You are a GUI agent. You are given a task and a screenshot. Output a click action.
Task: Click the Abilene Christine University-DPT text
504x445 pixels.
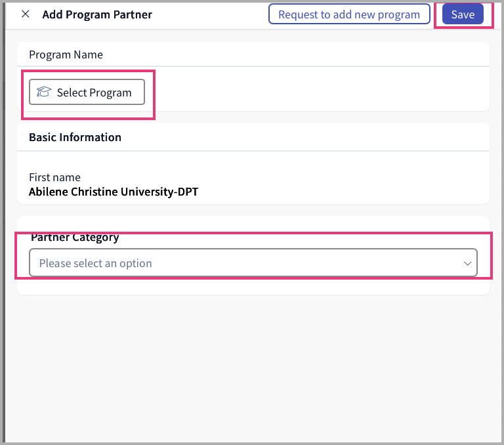[x=114, y=192]
